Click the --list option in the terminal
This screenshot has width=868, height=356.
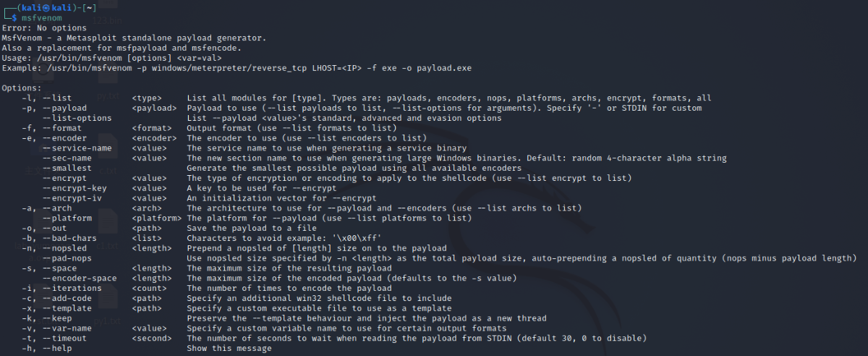coord(57,98)
